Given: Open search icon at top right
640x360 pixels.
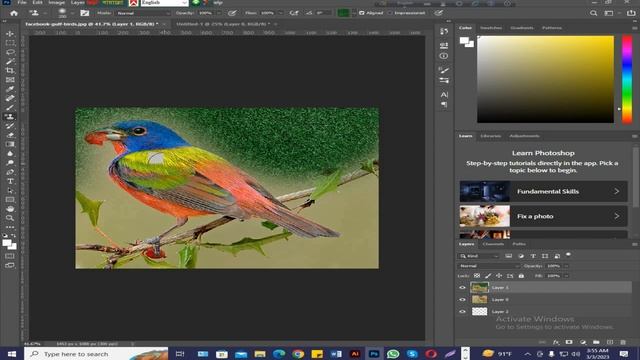Looking at the screenshot, I should click(593, 13).
